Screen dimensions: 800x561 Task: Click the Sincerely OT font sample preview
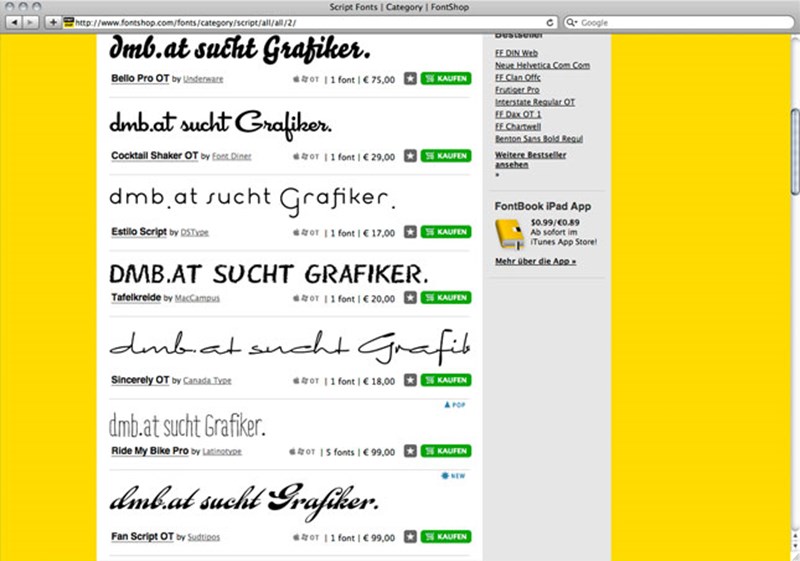pos(289,348)
